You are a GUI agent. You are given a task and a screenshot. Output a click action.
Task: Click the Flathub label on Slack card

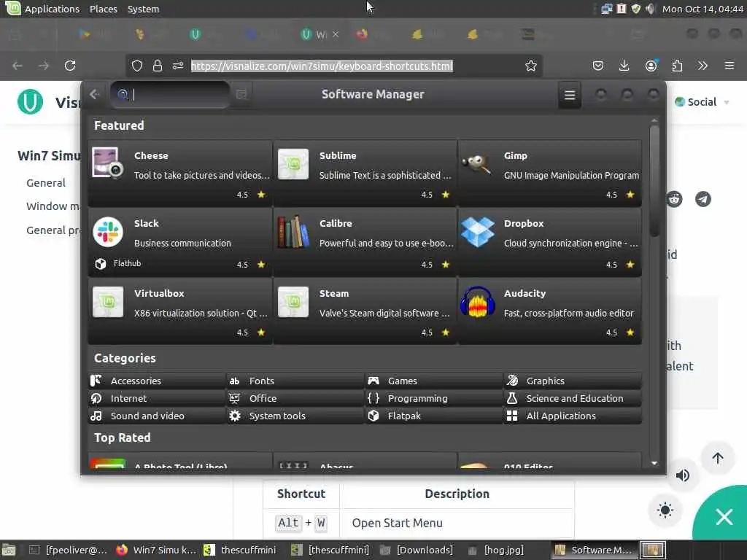click(x=127, y=263)
